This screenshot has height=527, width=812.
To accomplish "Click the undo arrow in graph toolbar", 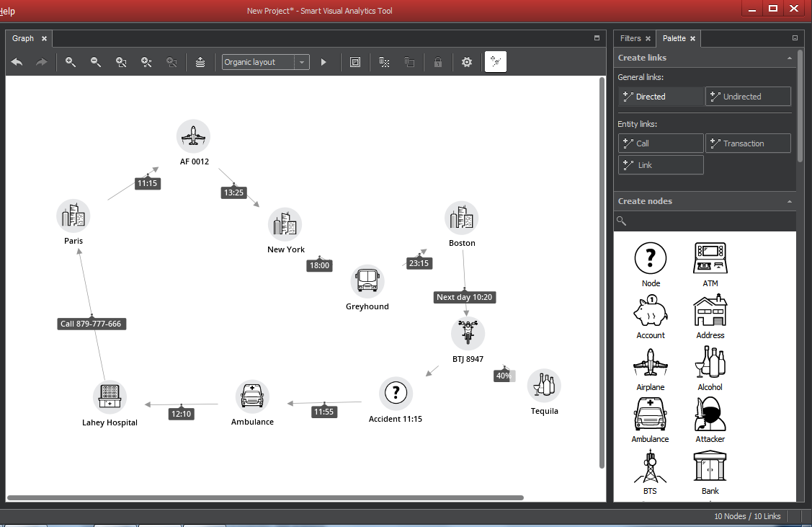I will [x=17, y=62].
